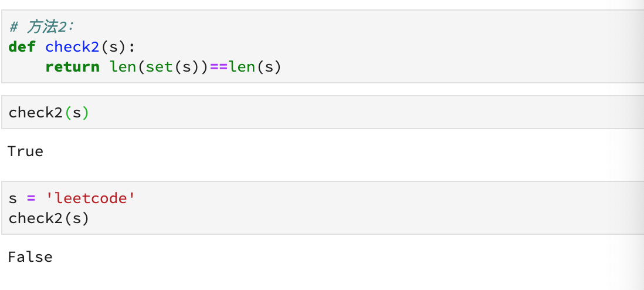The width and height of the screenshot is (644, 290).
Task: Click the 'return' keyword
Action: [72, 67]
